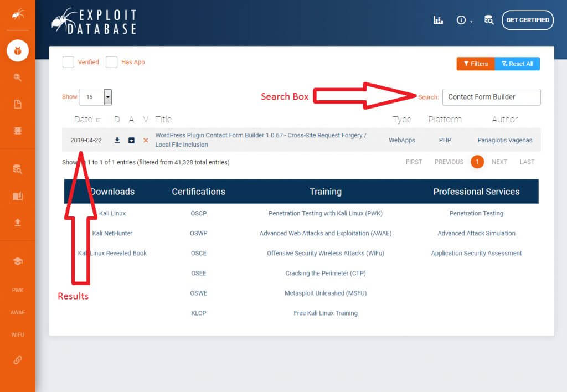Screen dimensions: 567x392
Task: Open the WIFU sidebar link
Action: 17,334
